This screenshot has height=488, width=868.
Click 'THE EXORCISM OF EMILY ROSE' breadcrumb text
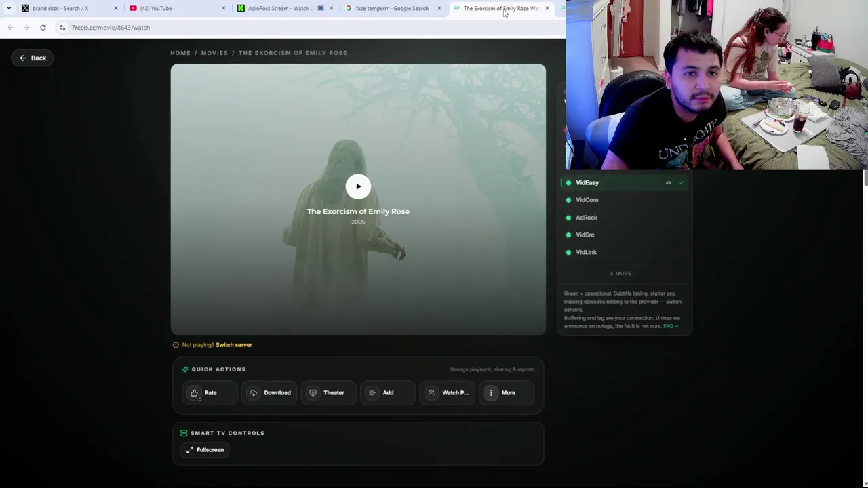[293, 53]
